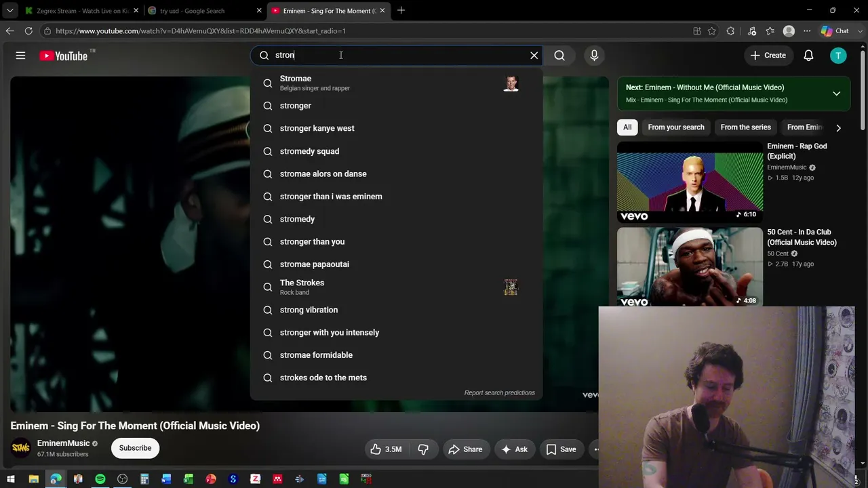Click Report search predictions link

(x=500, y=392)
